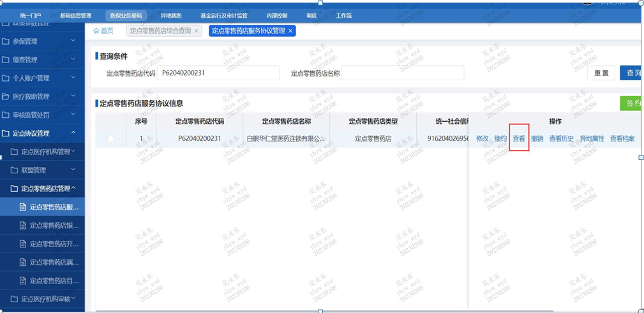Click the 定点医疗机构管理 folder icon
644x313 pixels.
[14, 152]
